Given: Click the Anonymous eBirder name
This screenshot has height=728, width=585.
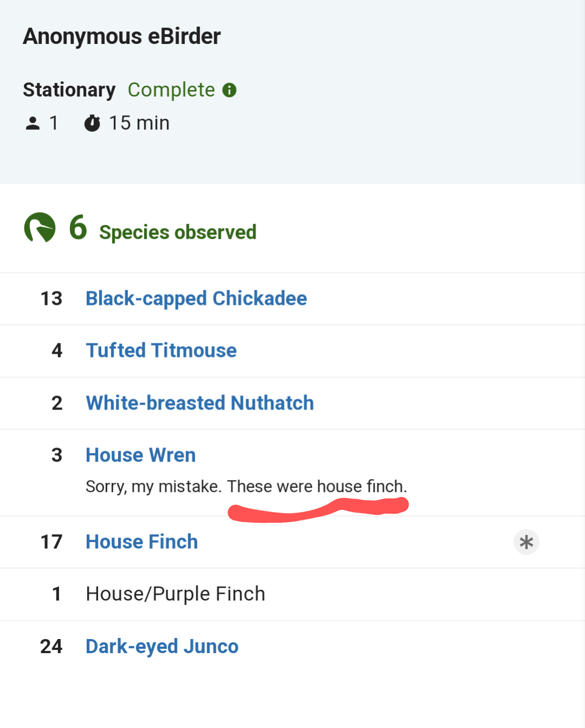Looking at the screenshot, I should point(121,36).
